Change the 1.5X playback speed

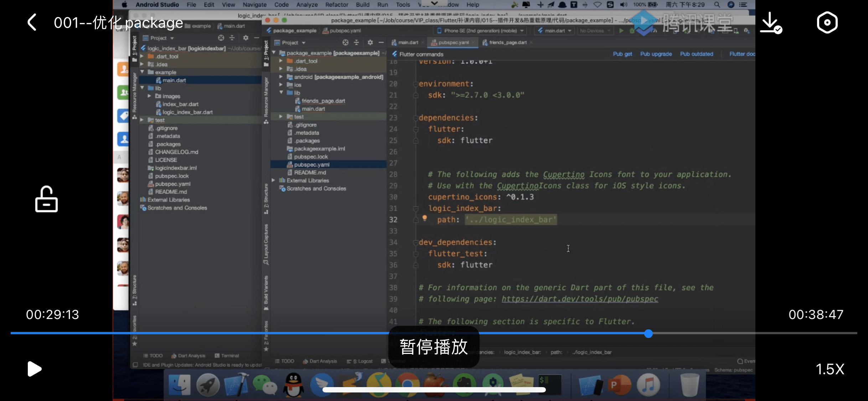pyautogui.click(x=830, y=369)
